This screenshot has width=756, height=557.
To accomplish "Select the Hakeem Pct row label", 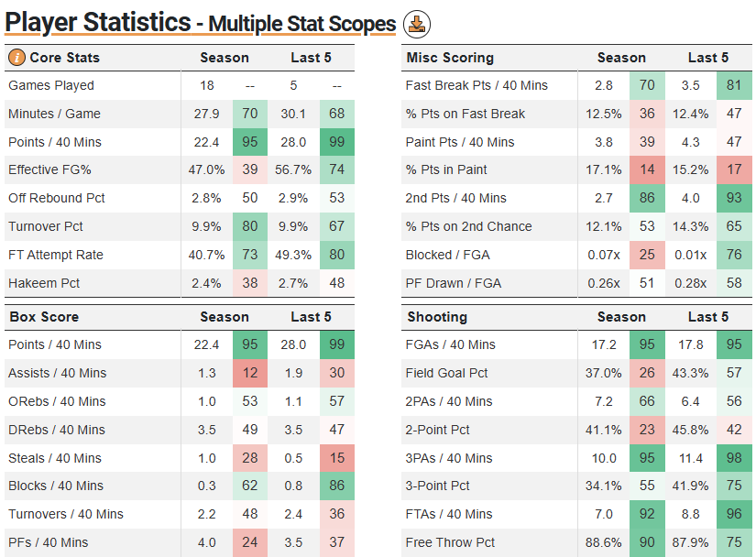I will click(45, 283).
